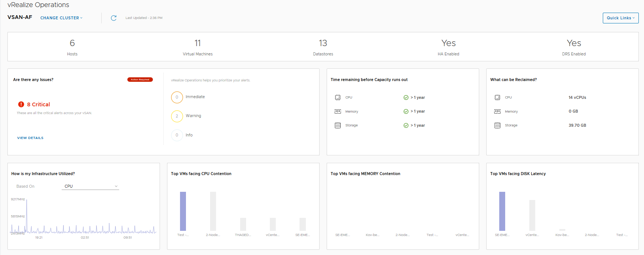The height and width of the screenshot is (255, 644).
Task: Click the Kov-be bar in Disk Latency
Action: point(562,230)
